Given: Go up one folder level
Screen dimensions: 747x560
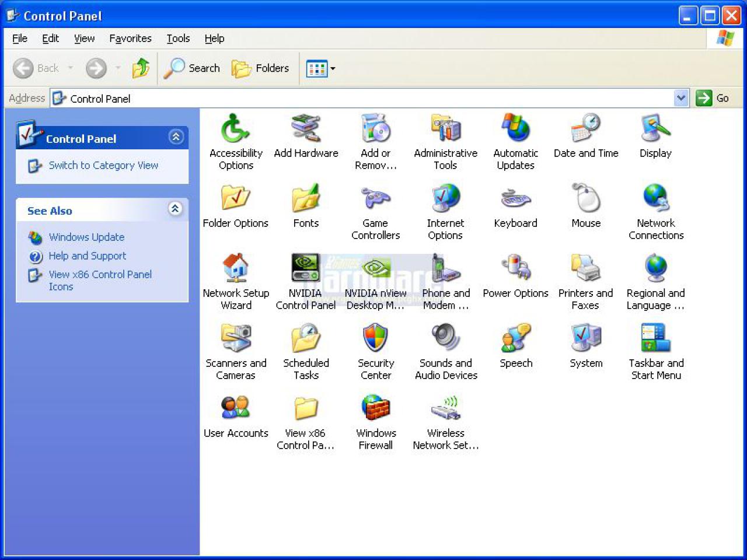Looking at the screenshot, I should click(x=141, y=68).
